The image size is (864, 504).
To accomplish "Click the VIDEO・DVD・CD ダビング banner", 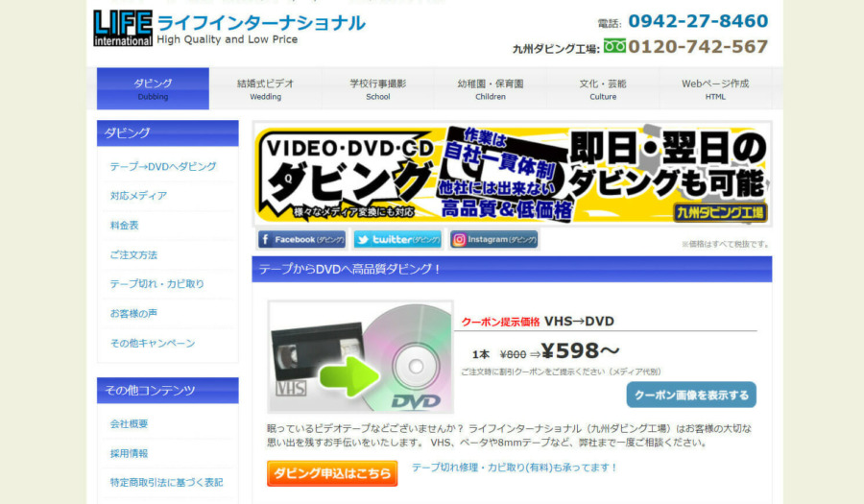I will tap(512, 174).
